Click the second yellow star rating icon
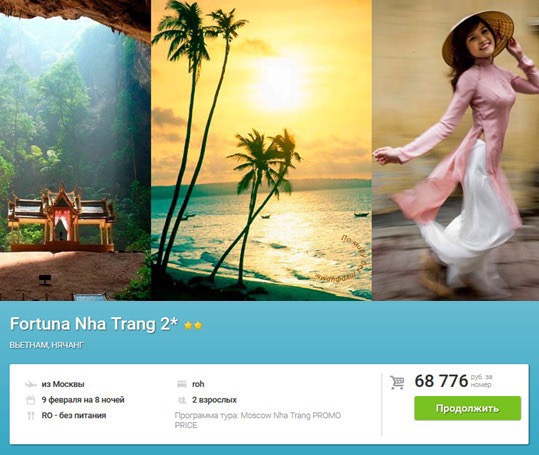 [198, 325]
